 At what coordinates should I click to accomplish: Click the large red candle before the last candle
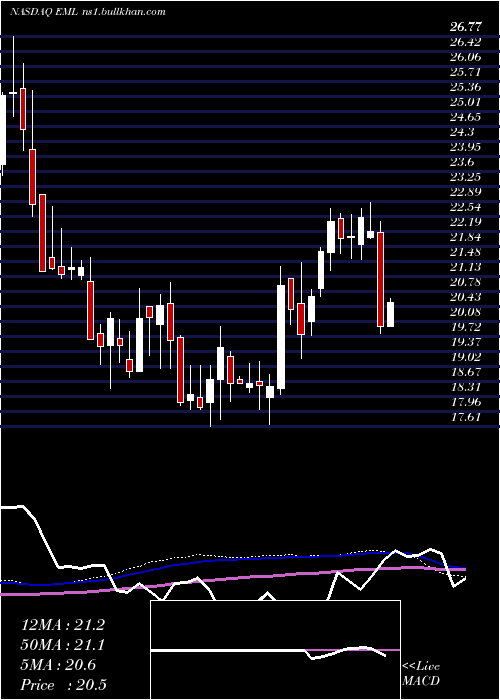tap(380, 279)
